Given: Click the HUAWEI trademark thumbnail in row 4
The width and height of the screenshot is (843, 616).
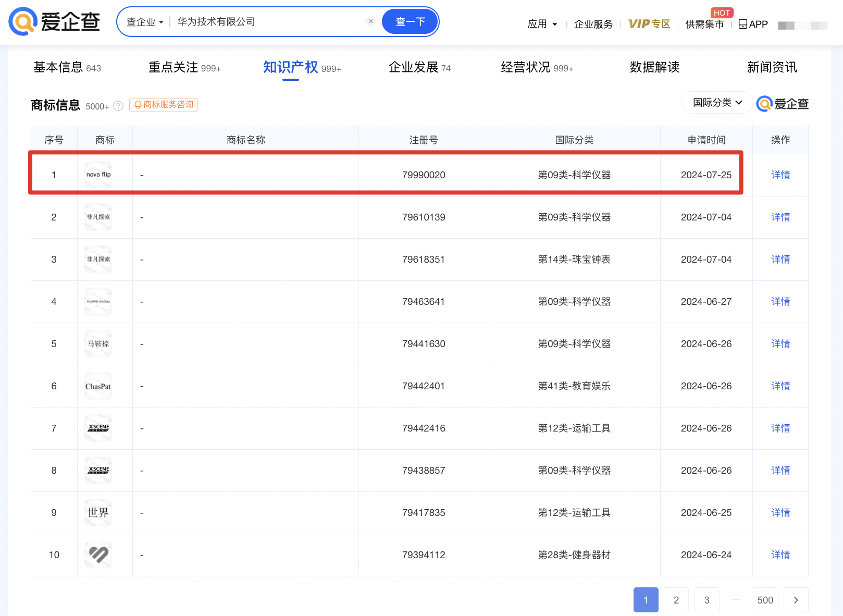Looking at the screenshot, I should [x=98, y=301].
